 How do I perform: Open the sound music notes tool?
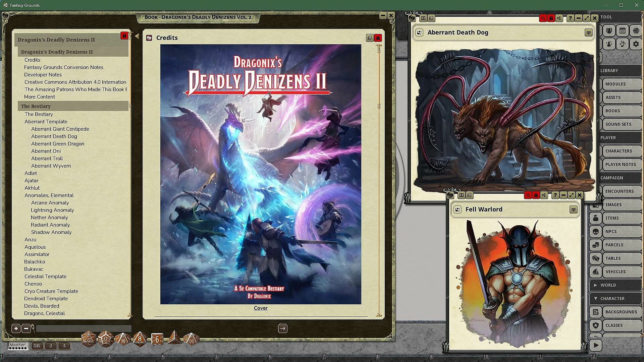[623, 44]
